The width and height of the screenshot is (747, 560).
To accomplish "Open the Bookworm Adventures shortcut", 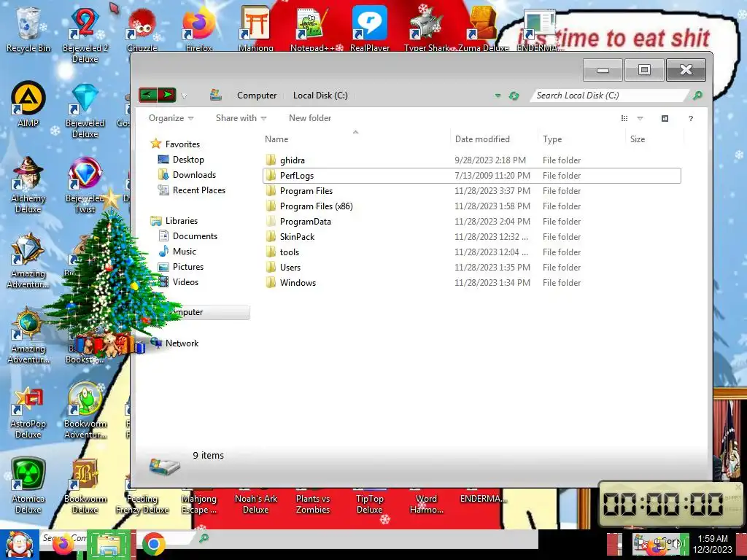I will tap(85, 411).
